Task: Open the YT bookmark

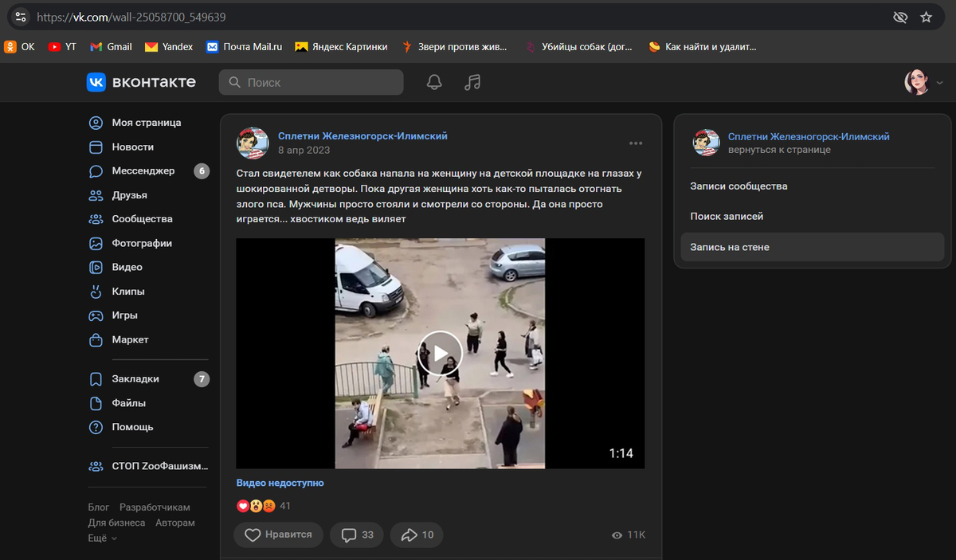Action: click(x=62, y=47)
